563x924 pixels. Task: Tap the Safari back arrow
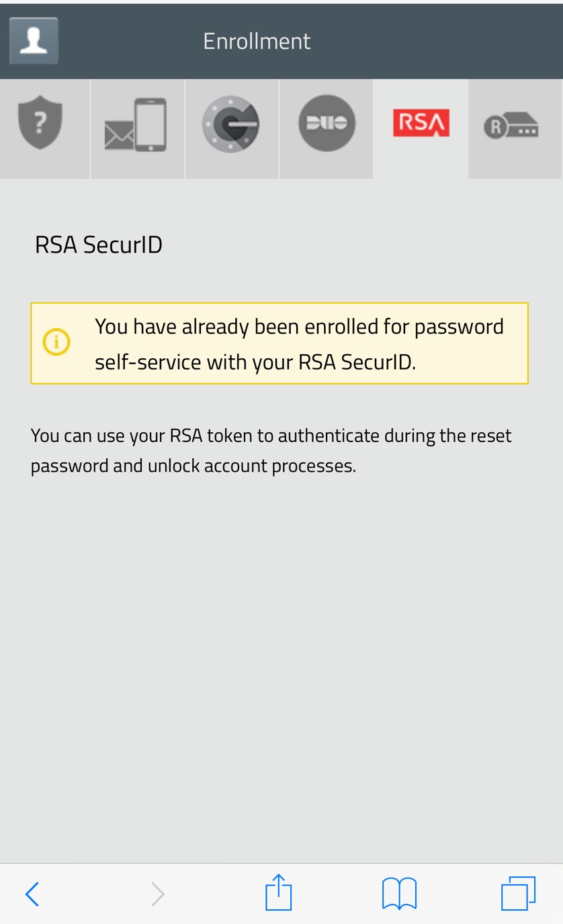32,894
